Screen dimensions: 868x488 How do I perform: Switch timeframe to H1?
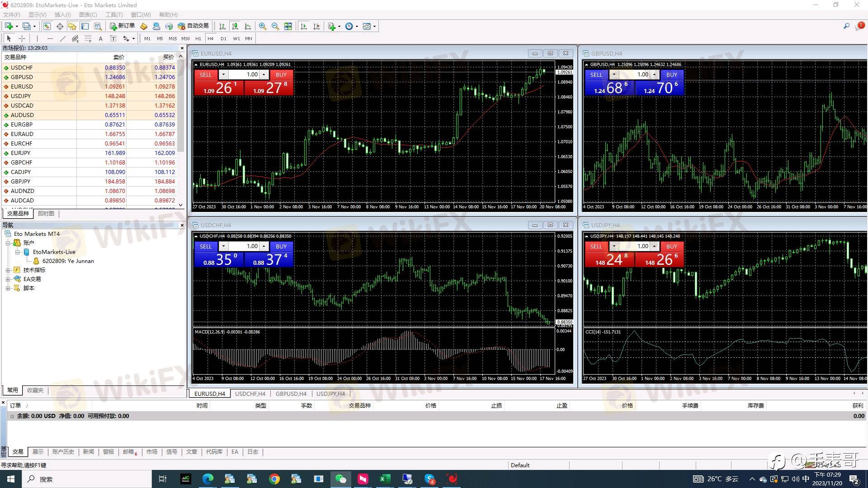[198, 38]
